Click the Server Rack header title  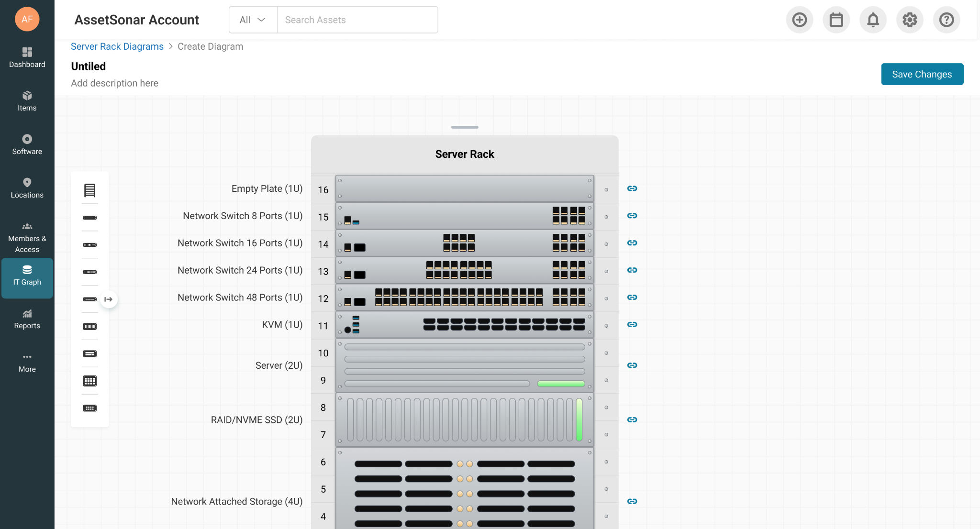465,154
